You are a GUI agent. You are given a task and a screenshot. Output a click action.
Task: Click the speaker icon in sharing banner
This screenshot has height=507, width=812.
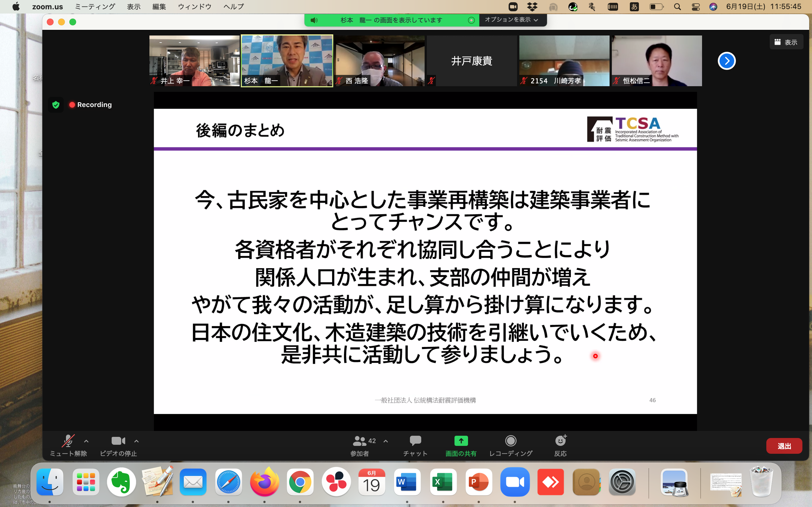[314, 21]
